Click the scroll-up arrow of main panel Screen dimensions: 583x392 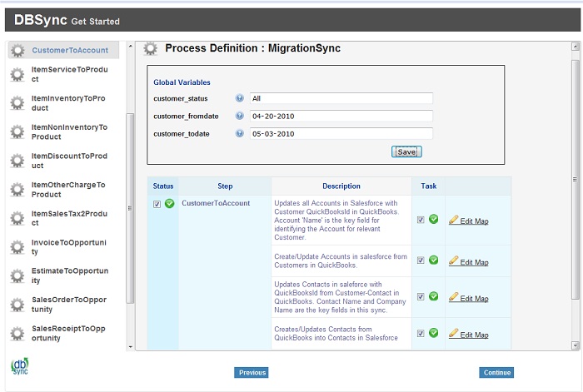click(x=575, y=47)
